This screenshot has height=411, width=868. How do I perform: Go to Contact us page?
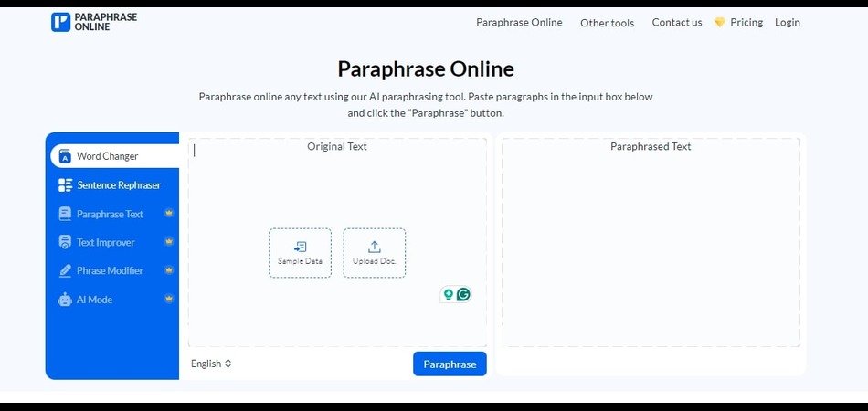tap(677, 22)
